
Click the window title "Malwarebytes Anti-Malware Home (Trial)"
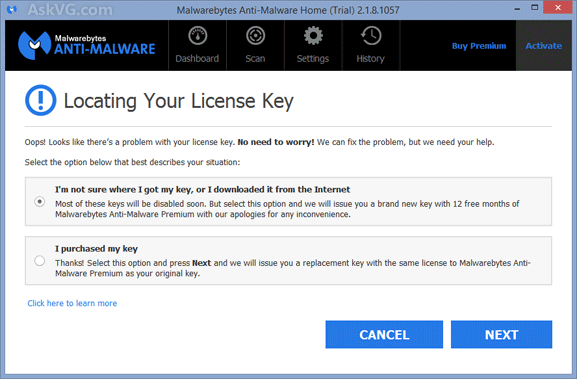point(288,10)
